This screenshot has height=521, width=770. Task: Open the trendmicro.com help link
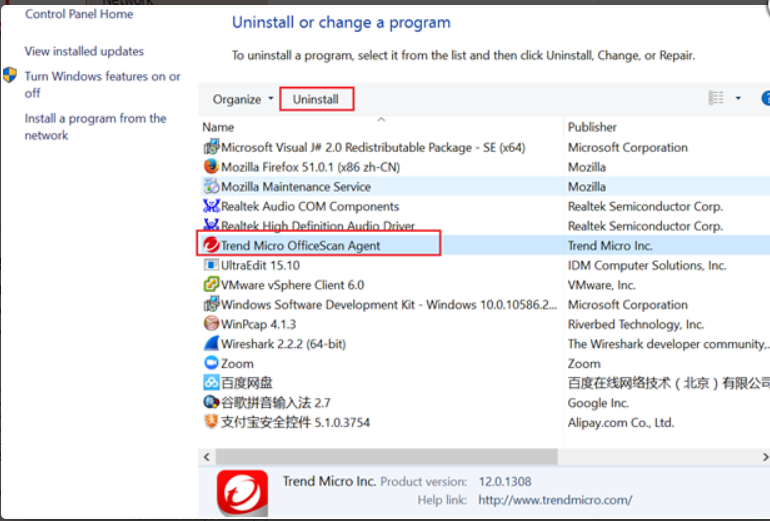click(x=555, y=500)
